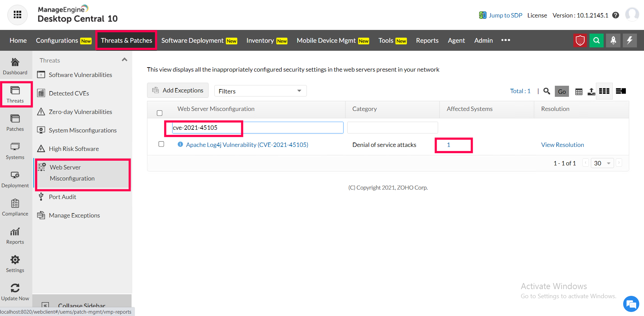Open System Misconfigurations
This screenshot has width=644, height=316.
coord(83,130)
